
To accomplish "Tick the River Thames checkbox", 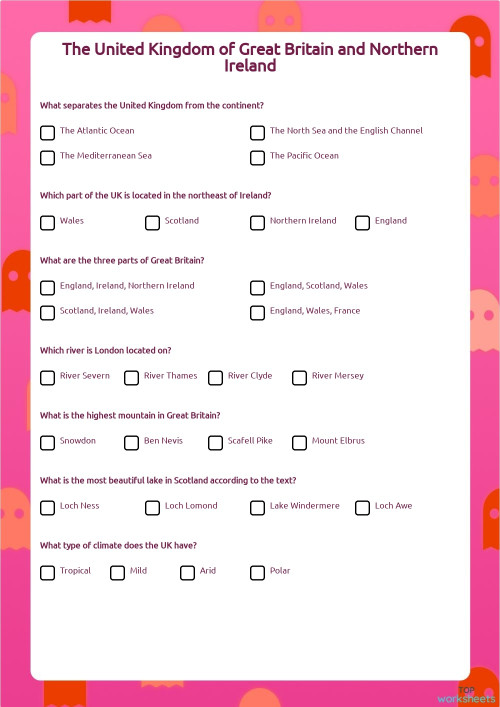I will point(131,378).
